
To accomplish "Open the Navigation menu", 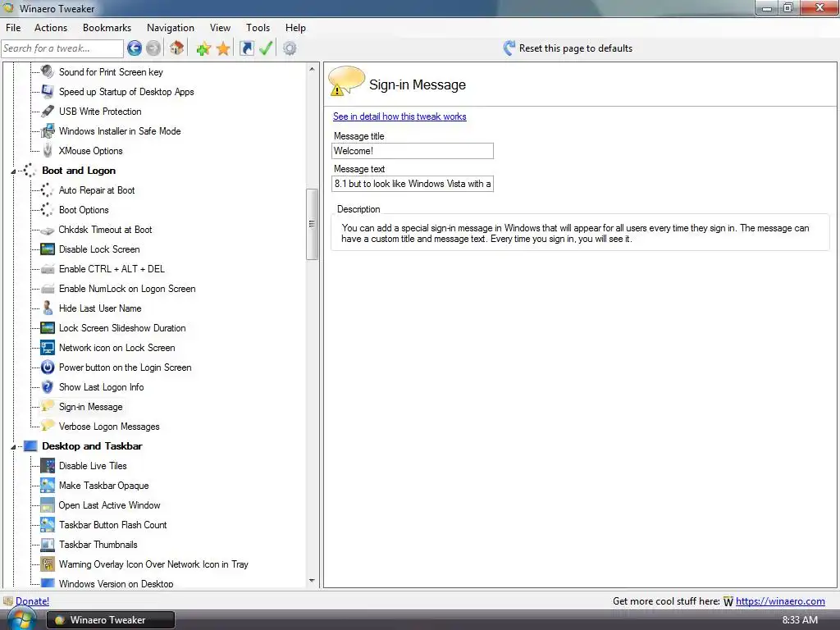I will click(171, 28).
